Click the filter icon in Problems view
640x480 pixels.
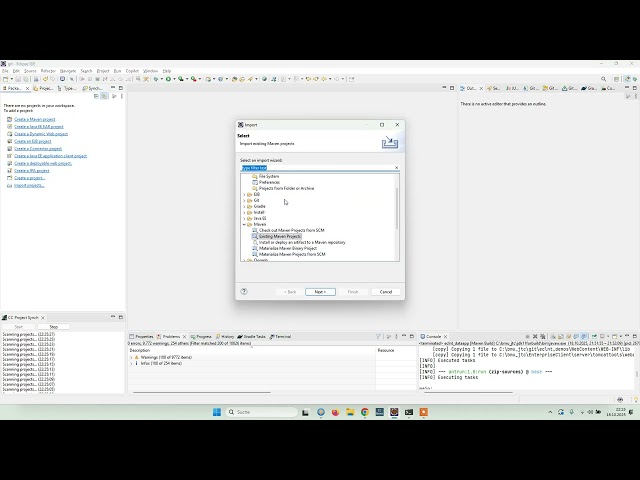pyautogui.click(x=378, y=337)
